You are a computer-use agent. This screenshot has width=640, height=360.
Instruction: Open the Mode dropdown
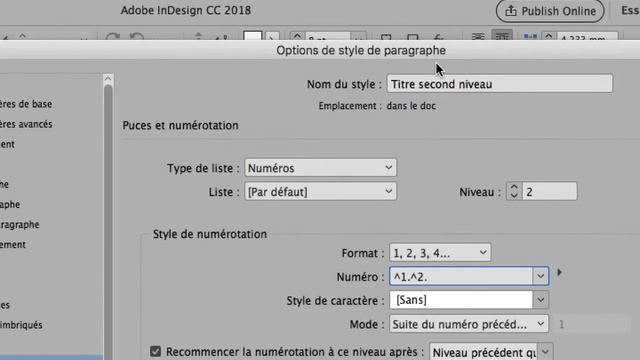pos(469,324)
